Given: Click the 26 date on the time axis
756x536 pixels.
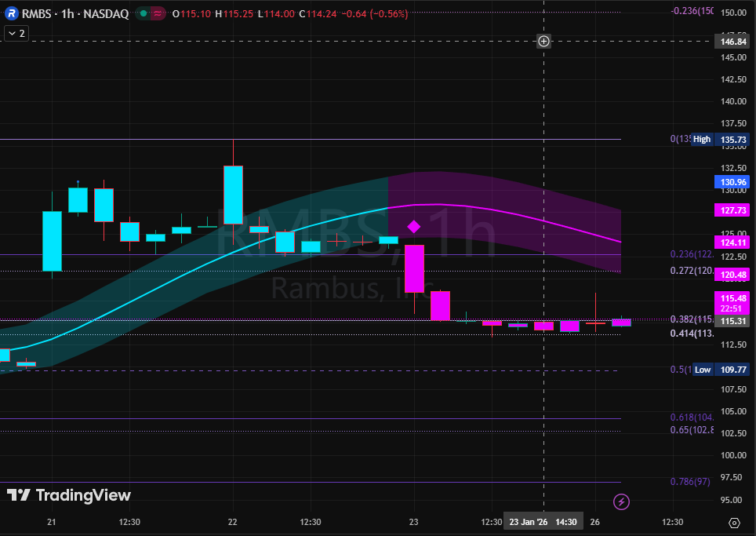Looking at the screenshot, I should 595,522.
